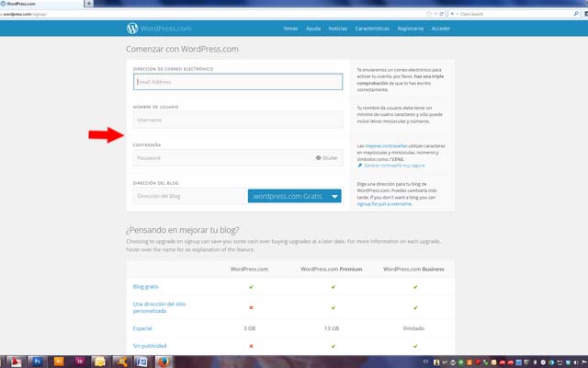Open Illustrator from the taskbar
The height and width of the screenshot is (368, 588).
point(60,360)
